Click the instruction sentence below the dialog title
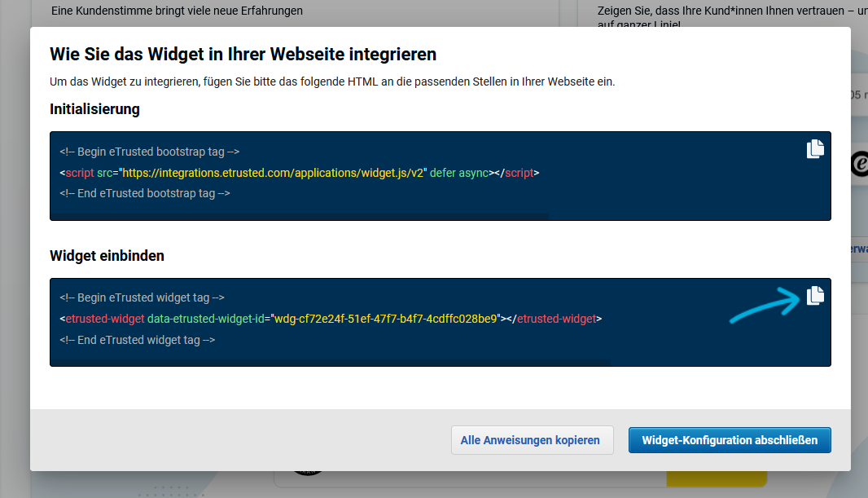The image size is (868, 498). click(x=332, y=82)
